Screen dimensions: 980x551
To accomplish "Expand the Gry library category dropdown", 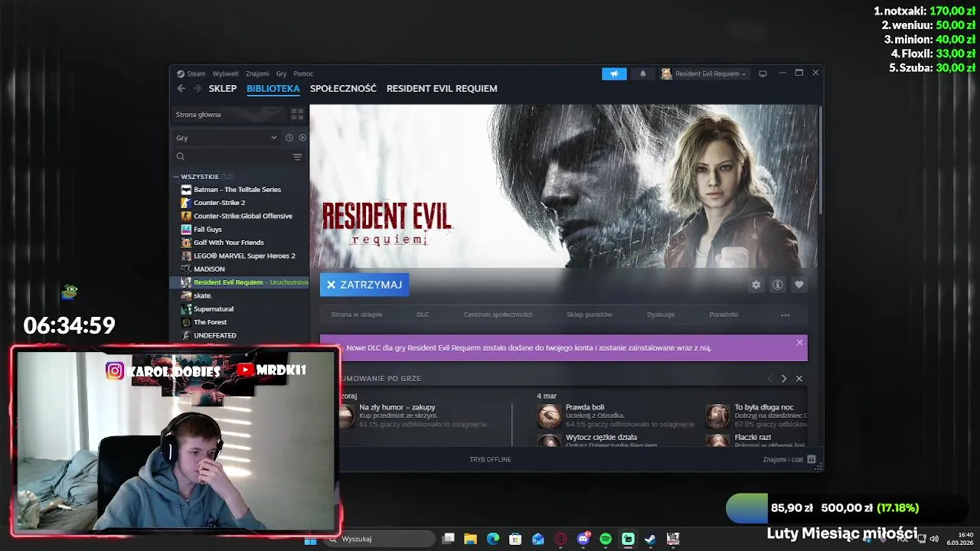I will (x=226, y=138).
